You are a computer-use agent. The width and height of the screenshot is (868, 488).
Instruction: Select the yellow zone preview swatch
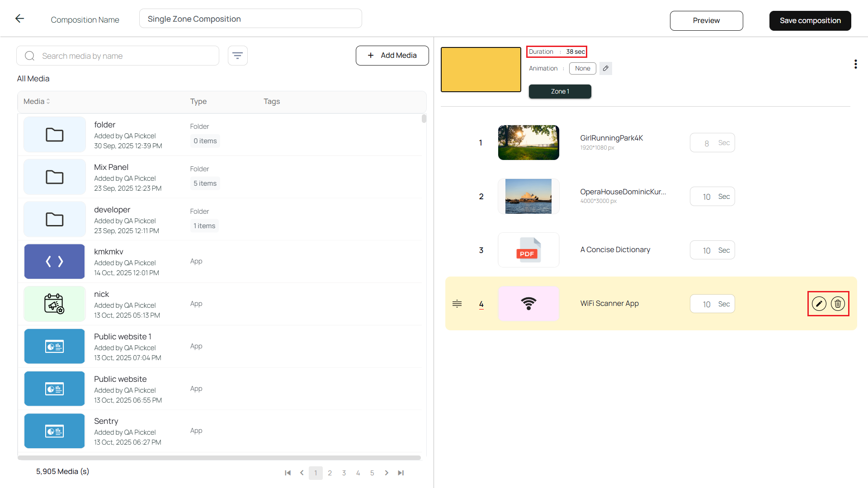pos(481,70)
